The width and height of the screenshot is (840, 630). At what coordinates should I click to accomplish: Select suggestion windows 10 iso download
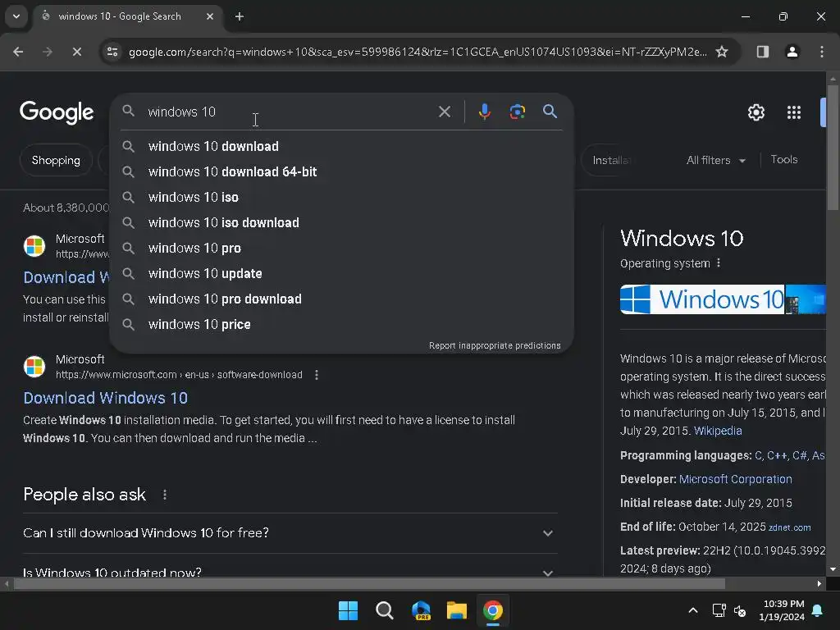[341, 223]
